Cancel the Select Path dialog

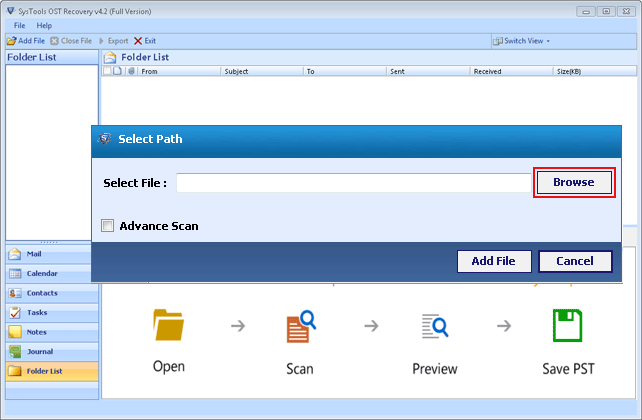click(574, 261)
